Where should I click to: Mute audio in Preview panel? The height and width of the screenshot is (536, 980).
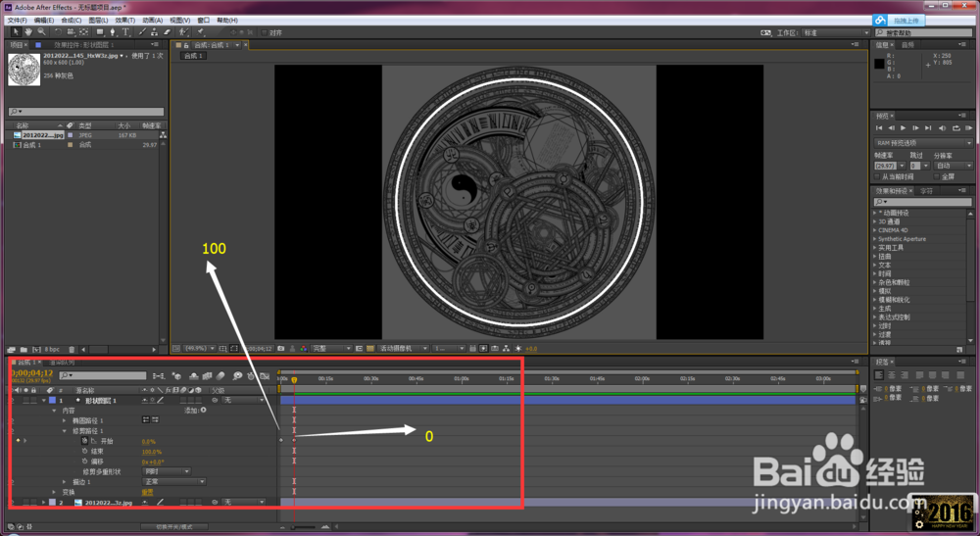[943, 128]
